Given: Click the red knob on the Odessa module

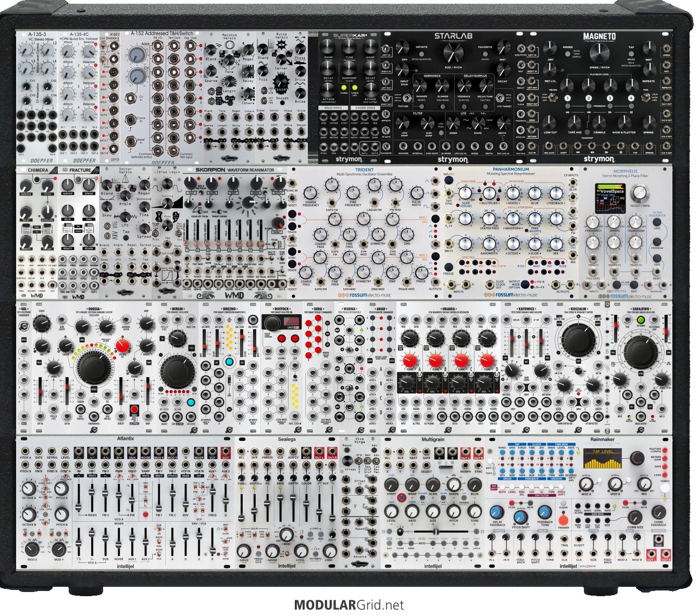Looking at the screenshot, I should [123, 346].
